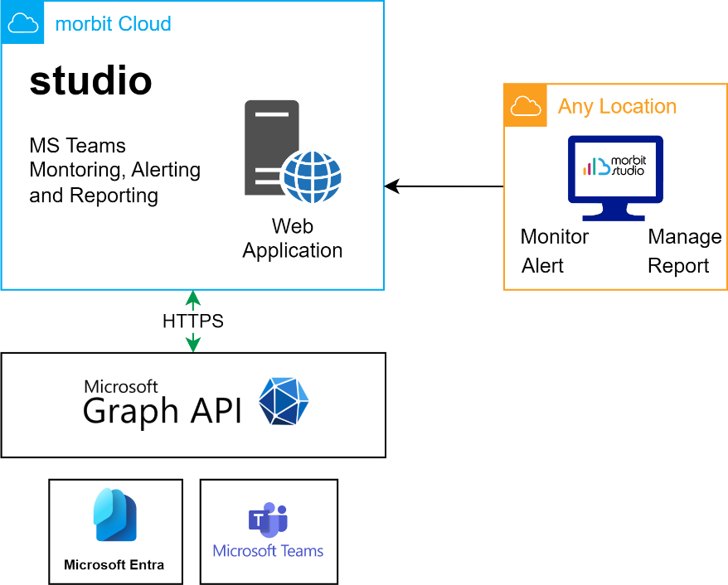
Task: Click the 'Manage' label
Action: pos(685,237)
